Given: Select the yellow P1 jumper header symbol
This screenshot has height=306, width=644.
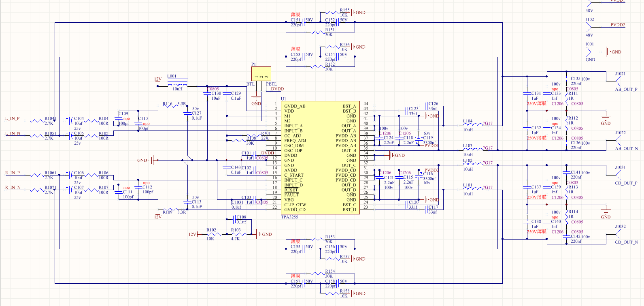Looking at the screenshot, I should [x=261, y=74].
